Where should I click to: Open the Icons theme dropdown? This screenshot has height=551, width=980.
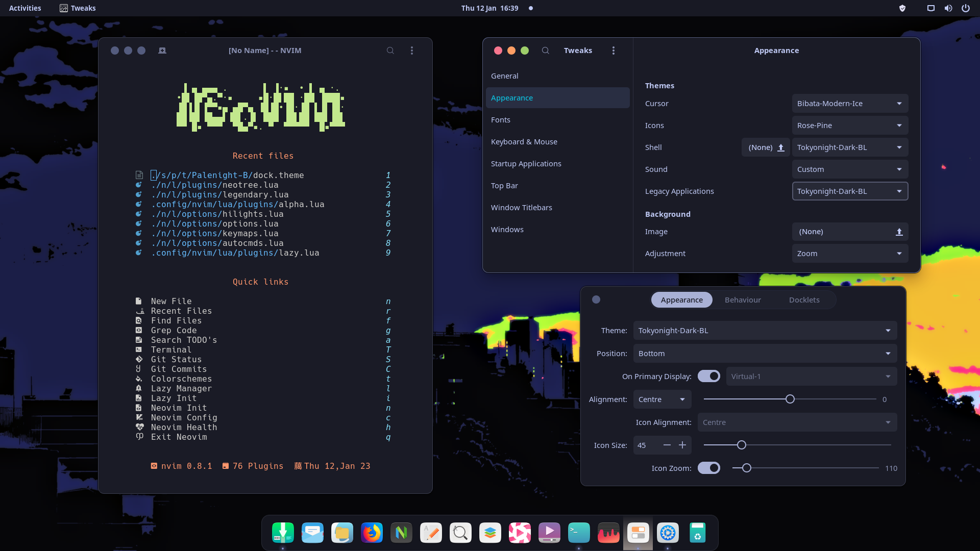850,126
